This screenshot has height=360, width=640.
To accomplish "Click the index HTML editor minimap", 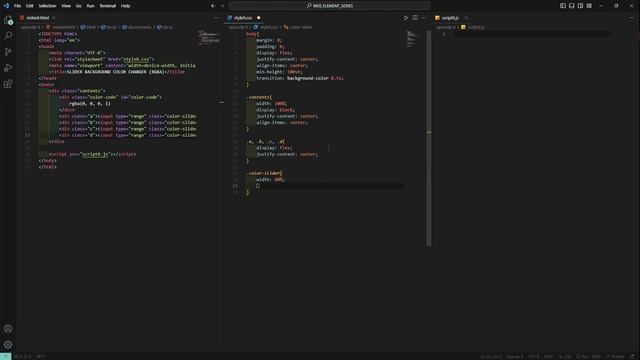I will click(x=209, y=38).
